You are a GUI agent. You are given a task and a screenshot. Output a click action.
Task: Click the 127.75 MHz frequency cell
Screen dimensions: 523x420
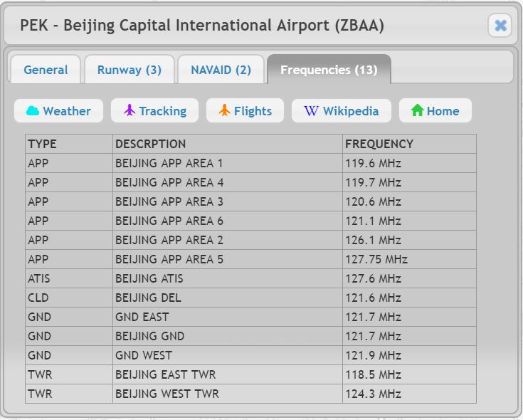point(409,259)
